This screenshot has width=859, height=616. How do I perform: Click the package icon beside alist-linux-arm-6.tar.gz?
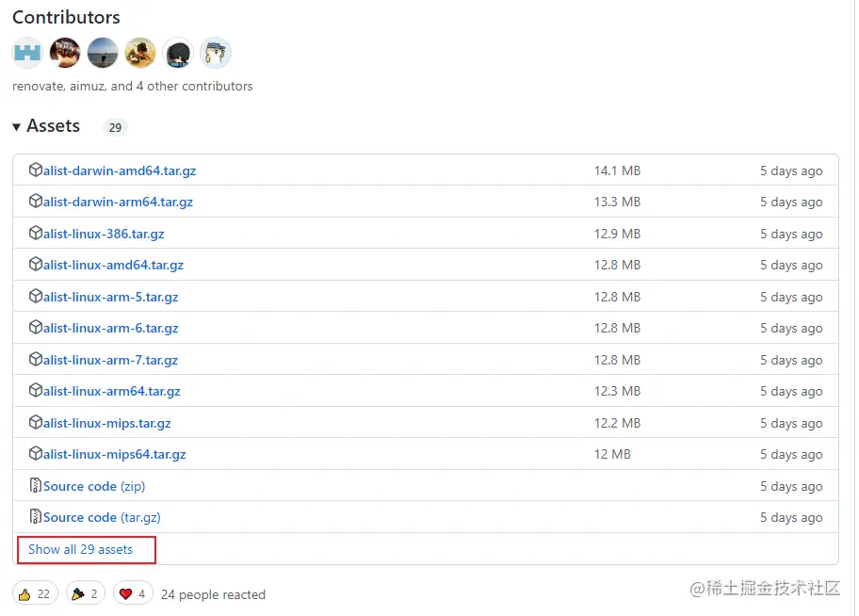click(x=35, y=327)
